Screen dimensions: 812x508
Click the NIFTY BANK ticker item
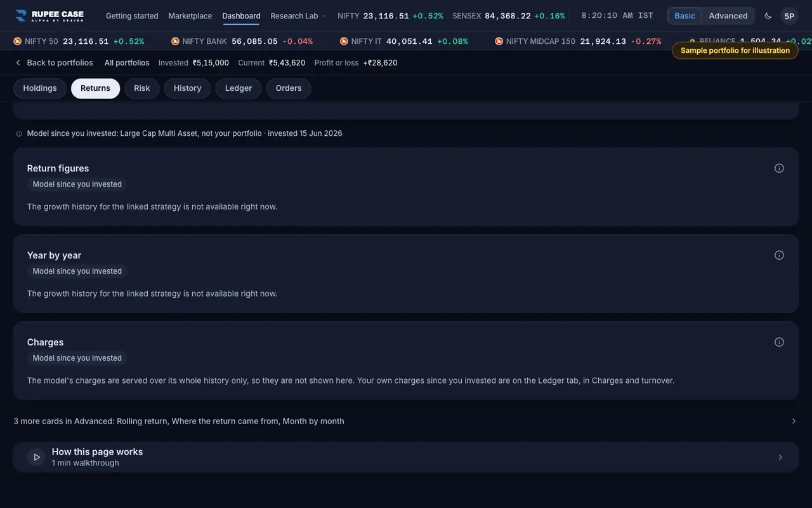[242, 41]
